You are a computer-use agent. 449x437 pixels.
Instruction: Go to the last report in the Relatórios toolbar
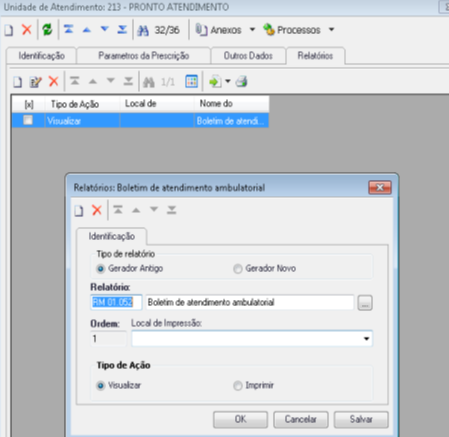pyautogui.click(x=128, y=81)
